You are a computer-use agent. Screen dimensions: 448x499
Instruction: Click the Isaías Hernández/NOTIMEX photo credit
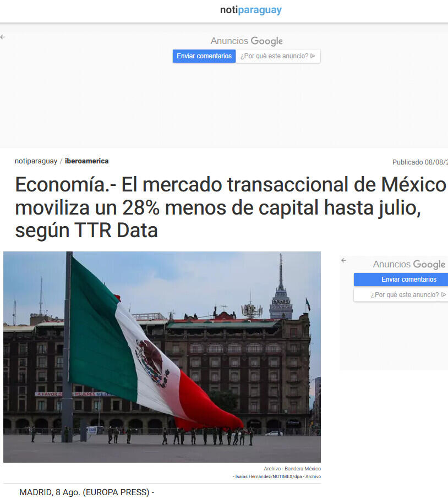pyautogui.click(x=276, y=476)
